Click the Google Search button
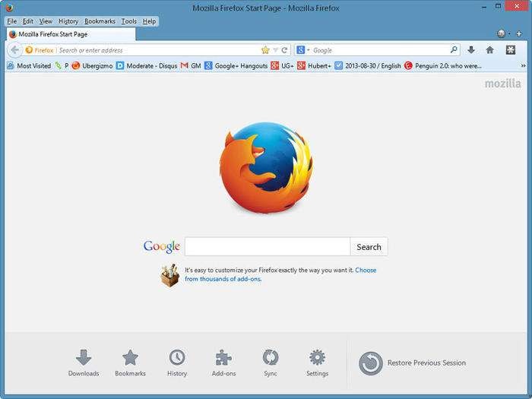The height and width of the screenshot is (399, 532). click(x=369, y=247)
